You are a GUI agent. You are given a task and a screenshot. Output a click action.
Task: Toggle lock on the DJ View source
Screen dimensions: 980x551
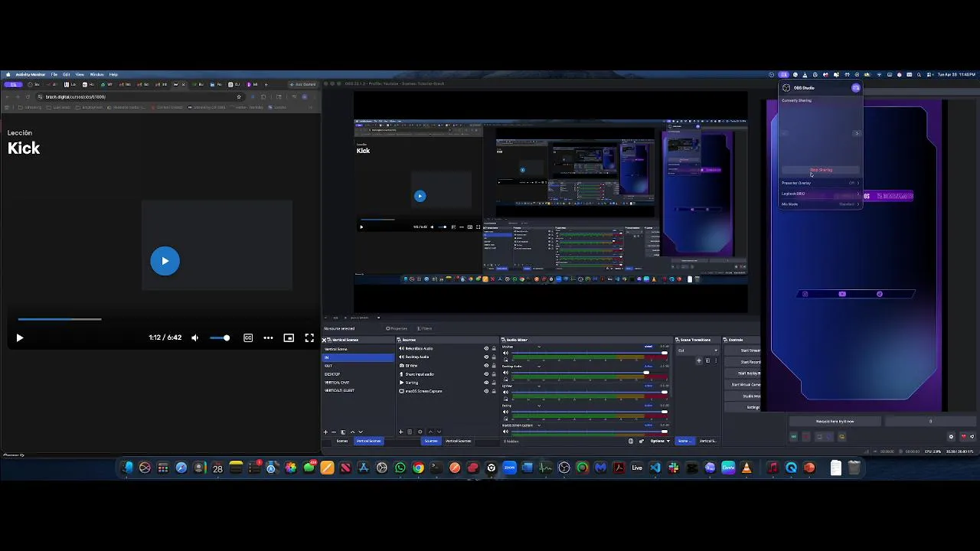[494, 365]
